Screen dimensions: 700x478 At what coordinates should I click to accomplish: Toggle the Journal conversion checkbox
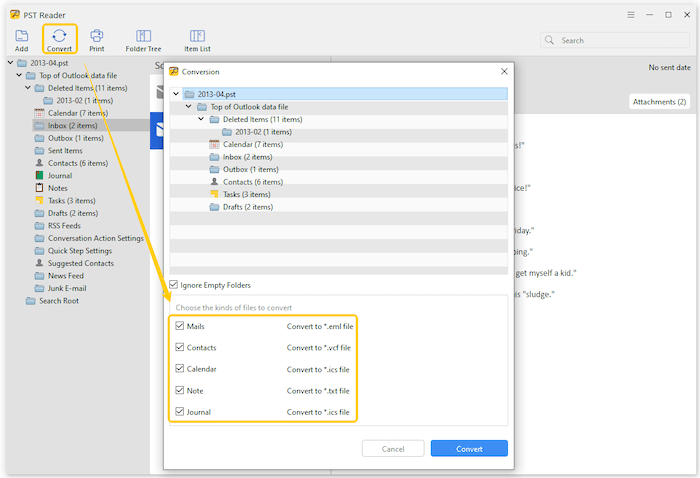[x=179, y=411]
